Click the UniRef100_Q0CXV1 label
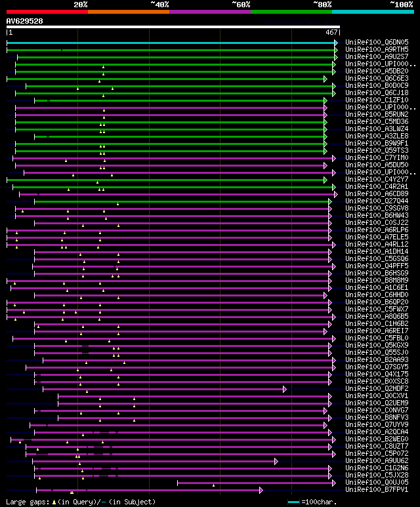 coord(377,395)
